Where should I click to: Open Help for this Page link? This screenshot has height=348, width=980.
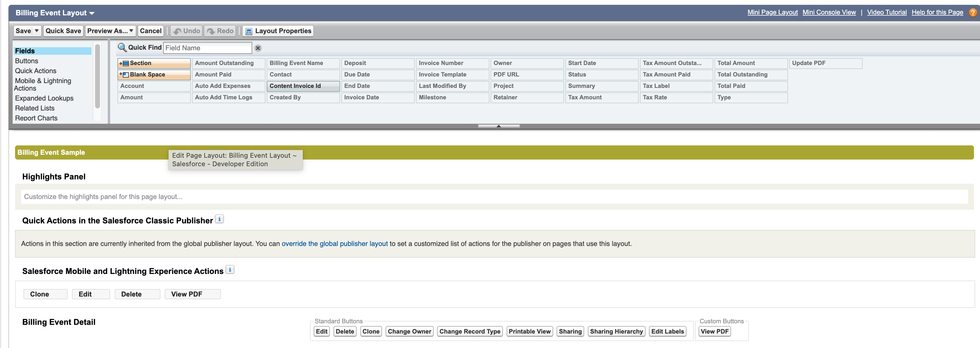(x=937, y=12)
